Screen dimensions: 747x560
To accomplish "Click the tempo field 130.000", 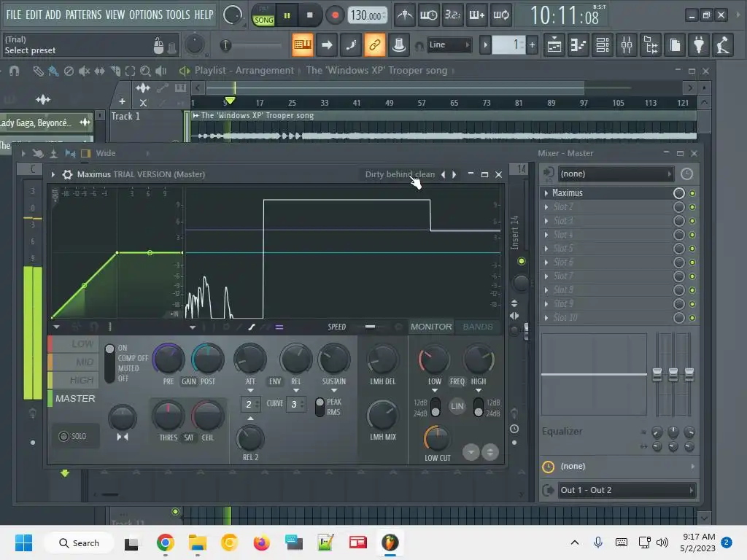I will tap(367, 16).
